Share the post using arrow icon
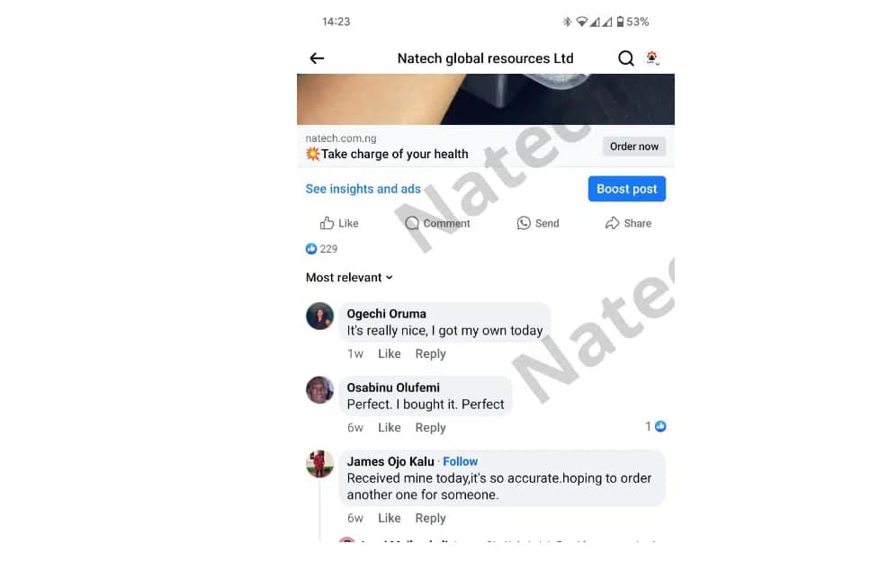The height and width of the screenshot is (588, 870). tap(612, 223)
